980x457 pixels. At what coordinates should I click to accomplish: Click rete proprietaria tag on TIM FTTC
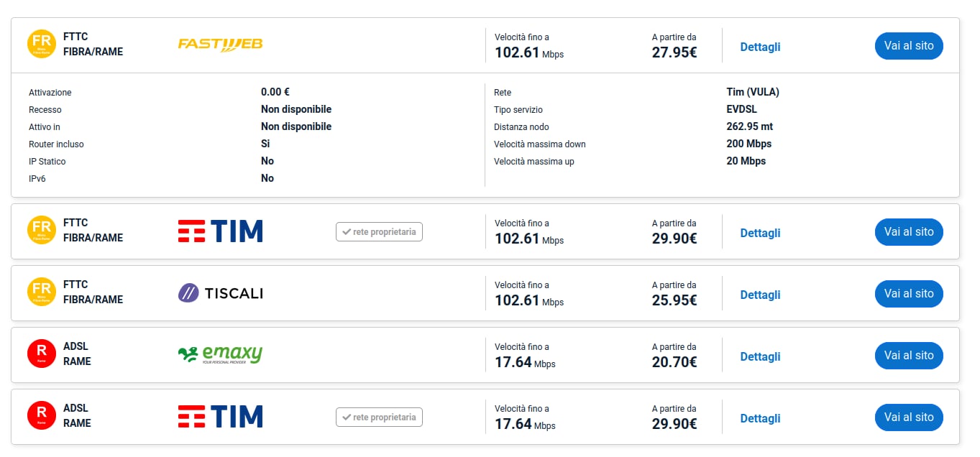tap(379, 232)
